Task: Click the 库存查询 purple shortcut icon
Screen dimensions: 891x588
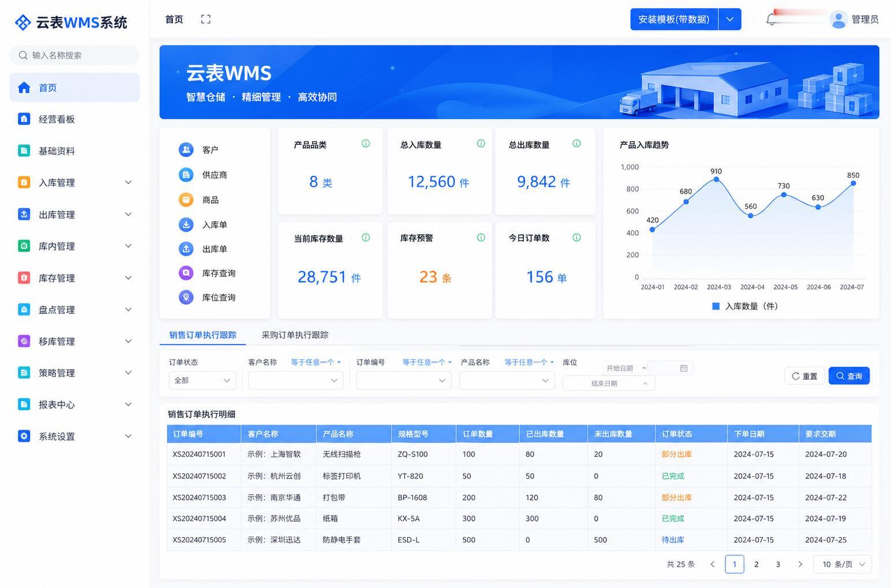Action: click(x=186, y=273)
